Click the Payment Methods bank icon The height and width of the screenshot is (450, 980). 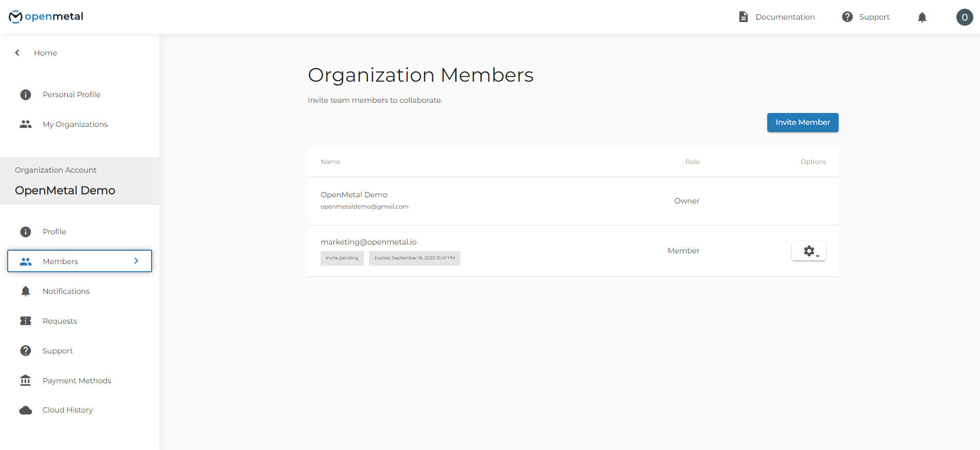pyautogui.click(x=26, y=381)
